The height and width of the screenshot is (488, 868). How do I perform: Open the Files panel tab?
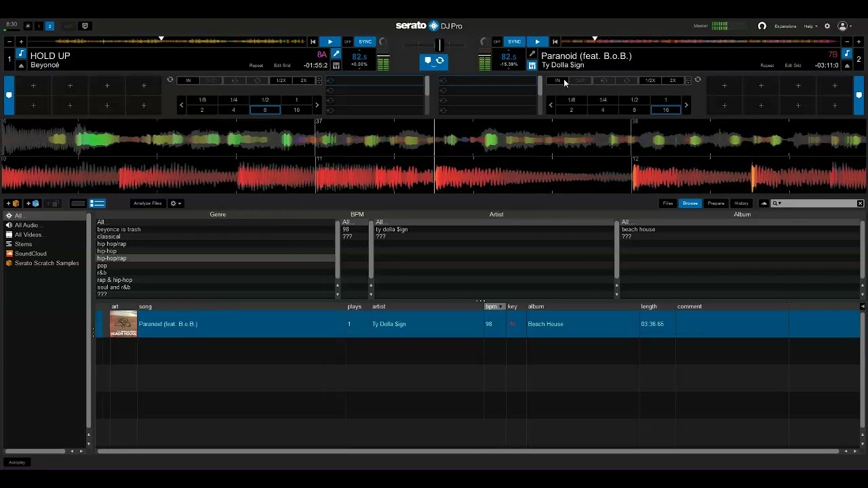pos(668,203)
